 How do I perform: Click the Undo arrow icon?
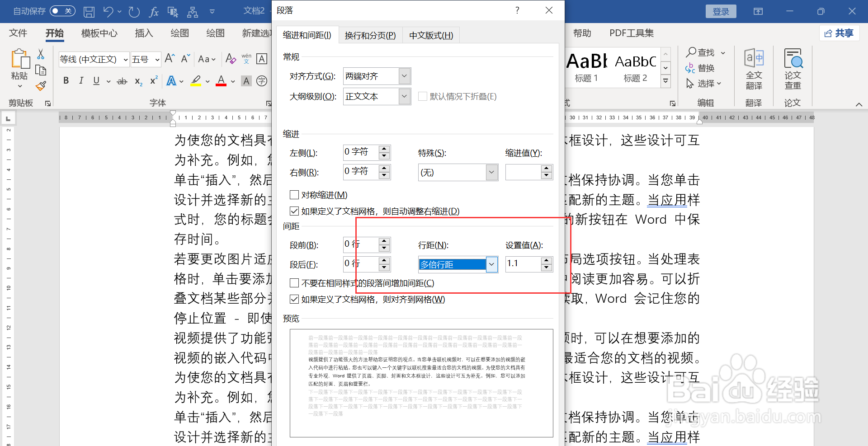pos(108,11)
